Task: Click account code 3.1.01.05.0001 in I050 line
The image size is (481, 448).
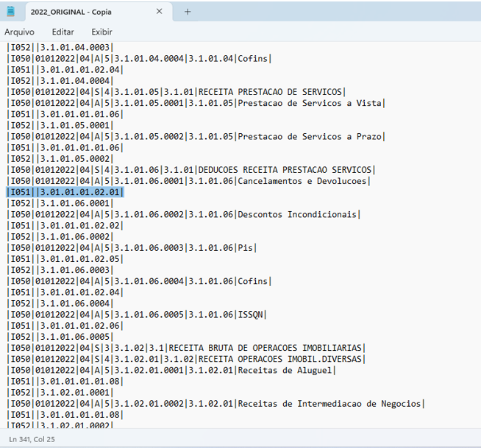Action: (149, 103)
